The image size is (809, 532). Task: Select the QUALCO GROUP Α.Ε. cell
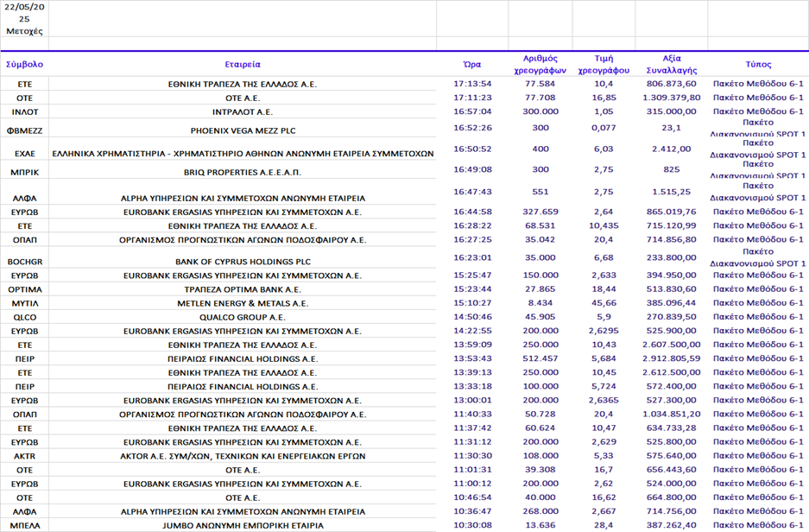coord(243,317)
